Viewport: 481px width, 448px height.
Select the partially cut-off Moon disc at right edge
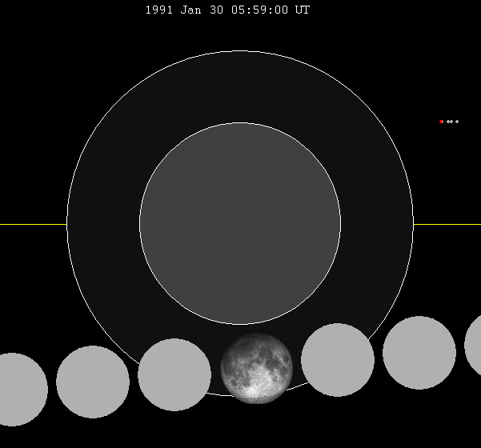pos(473,344)
